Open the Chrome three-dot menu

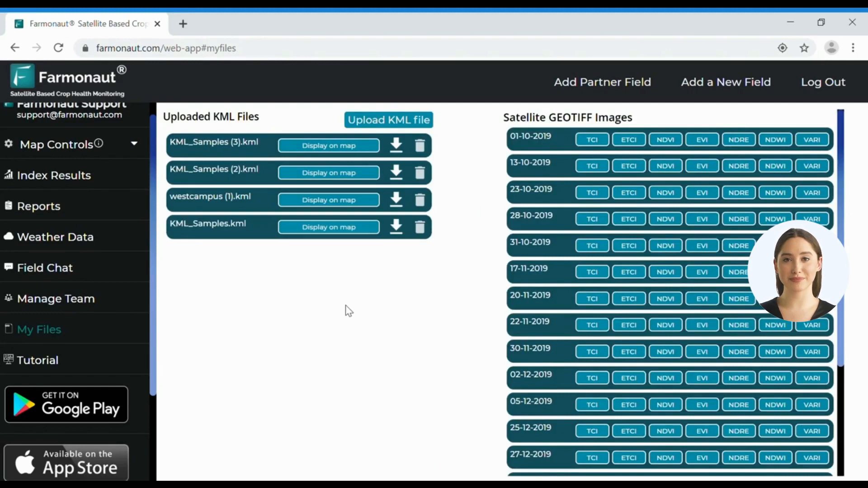click(x=853, y=48)
